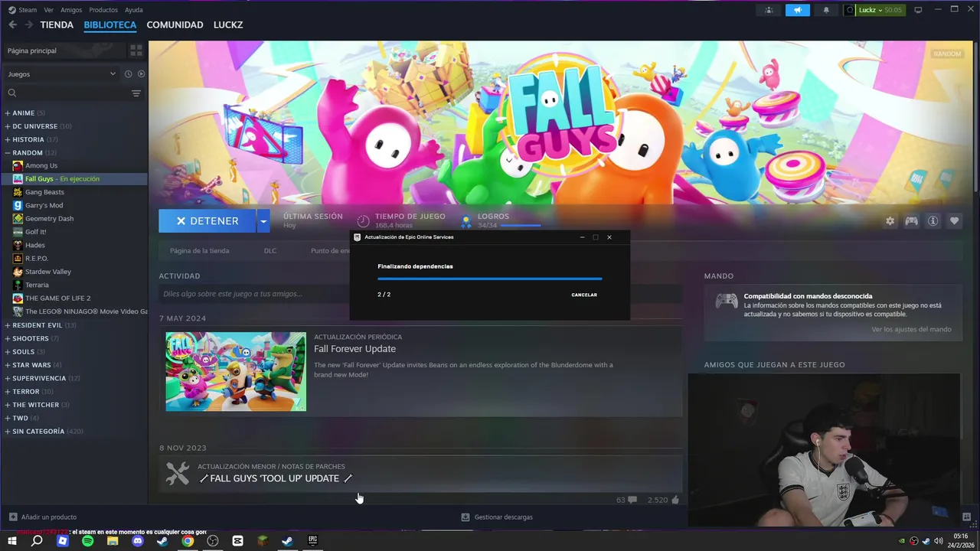
Task: Open Spotify from the taskbar
Action: click(87, 541)
